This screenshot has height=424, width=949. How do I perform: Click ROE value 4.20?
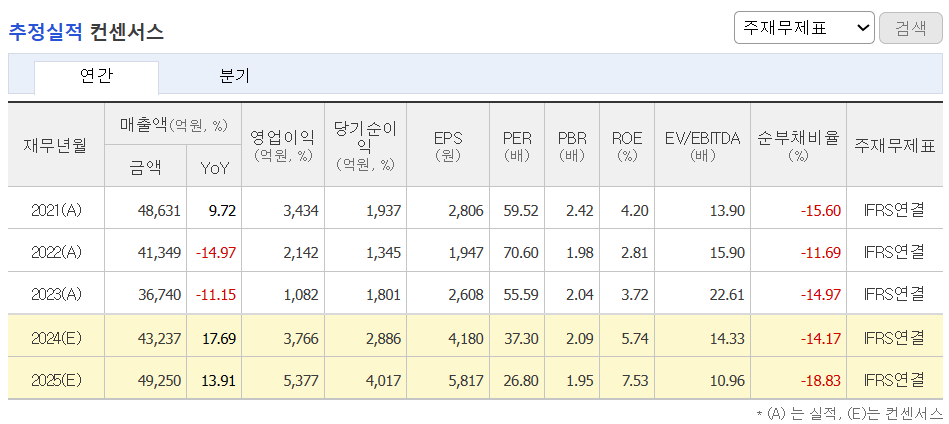(634, 210)
